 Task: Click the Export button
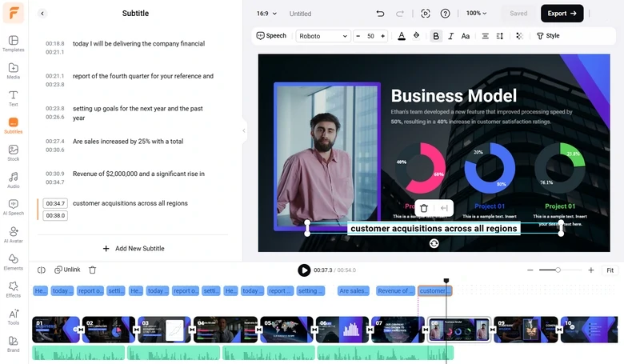(x=562, y=14)
